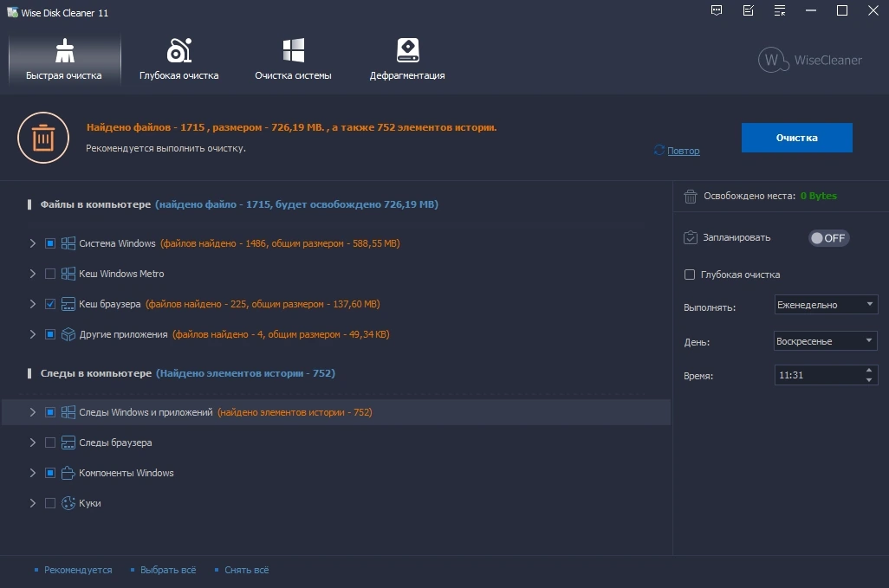Viewport: 889px width, 588px height.
Task: Open the Глубокая очистка tab icon
Action: point(178,50)
